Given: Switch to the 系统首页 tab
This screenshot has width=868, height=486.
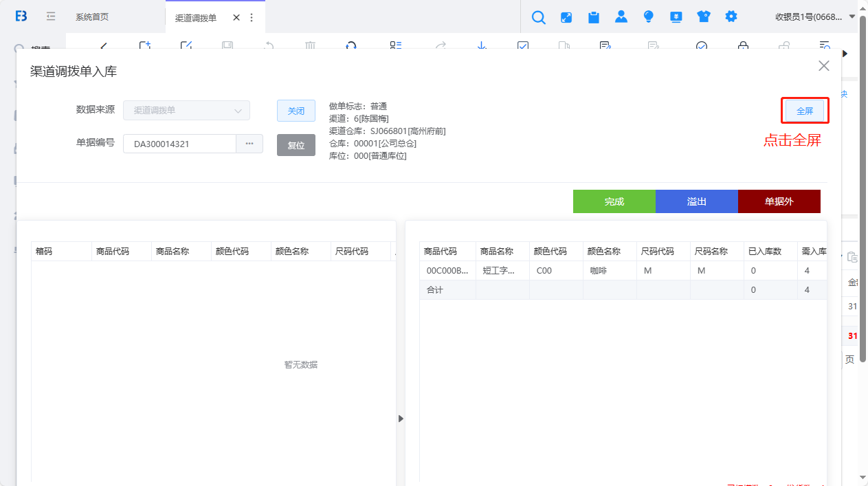Looking at the screenshot, I should pyautogui.click(x=92, y=17).
